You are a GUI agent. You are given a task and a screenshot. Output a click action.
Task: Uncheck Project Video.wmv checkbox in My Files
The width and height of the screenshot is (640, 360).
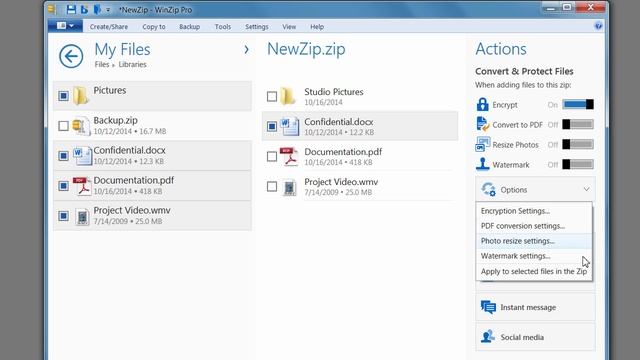tap(63, 216)
